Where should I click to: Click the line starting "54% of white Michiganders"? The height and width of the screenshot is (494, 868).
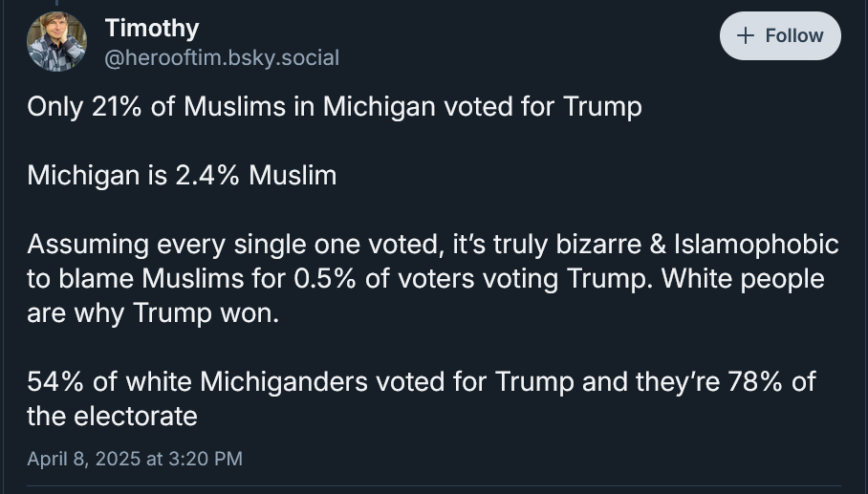[421, 382]
